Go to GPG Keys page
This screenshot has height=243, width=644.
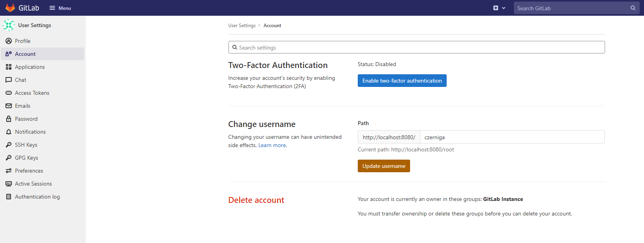(42, 158)
